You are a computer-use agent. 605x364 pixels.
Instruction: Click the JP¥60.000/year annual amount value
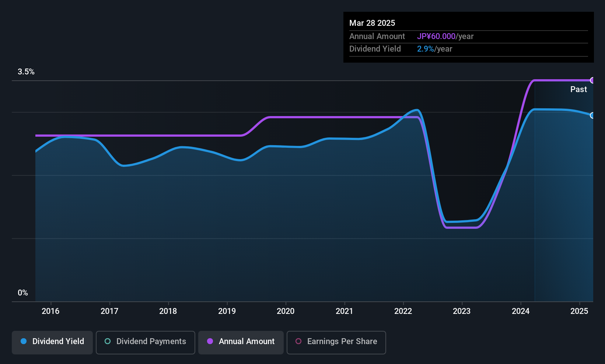[445, 36]
